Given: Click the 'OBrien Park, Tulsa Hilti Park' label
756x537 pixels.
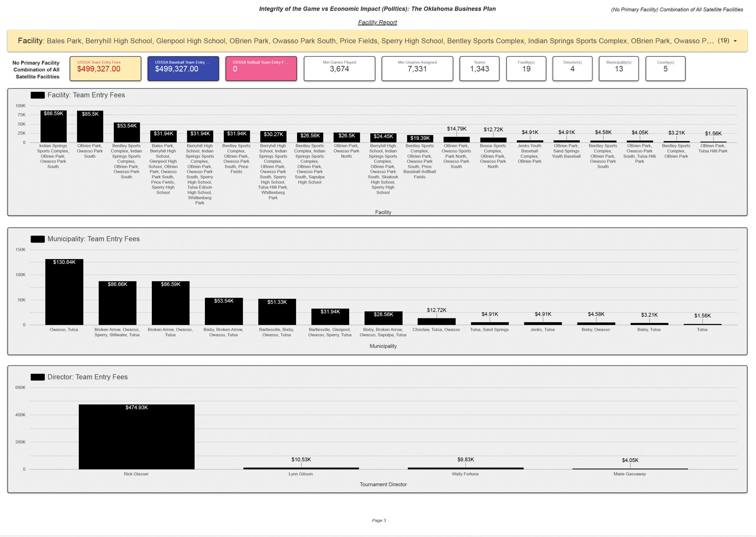Looking at the screenshot, I should coord(713,148).
